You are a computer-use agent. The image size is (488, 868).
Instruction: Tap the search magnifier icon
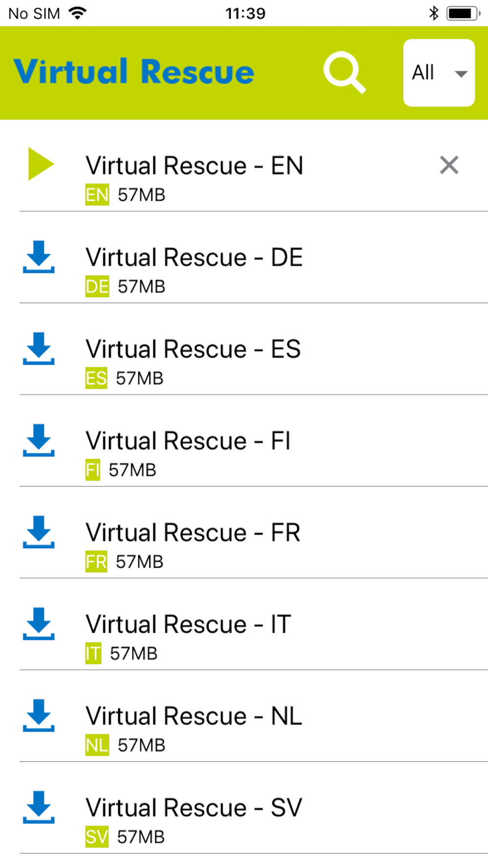click(x=345, y=72)
